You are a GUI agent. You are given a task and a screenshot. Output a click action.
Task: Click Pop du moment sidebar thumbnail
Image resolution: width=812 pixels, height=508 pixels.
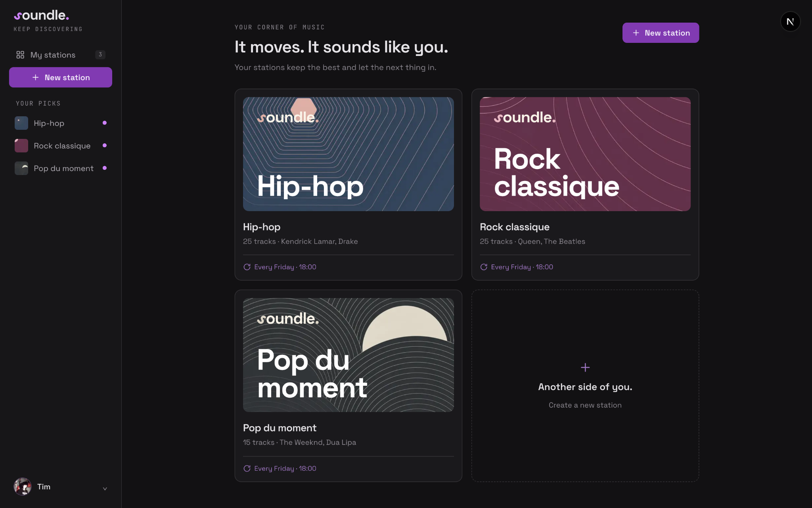click(21, 168)
